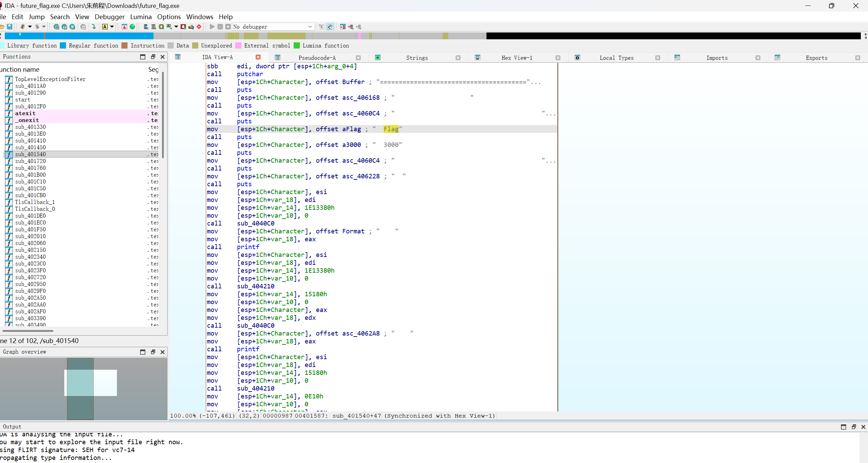Open the Lumina menu
The height and width of the screenshot is (463, 868).
(x=141, y=17)
